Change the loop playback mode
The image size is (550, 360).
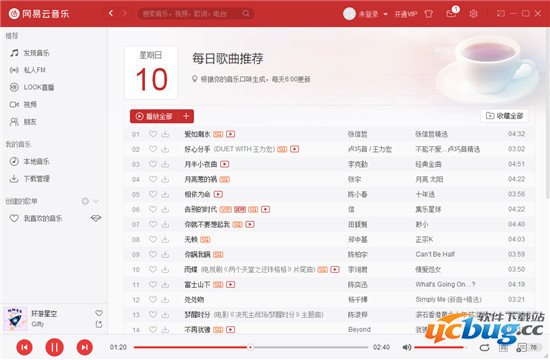coord(484,347)
